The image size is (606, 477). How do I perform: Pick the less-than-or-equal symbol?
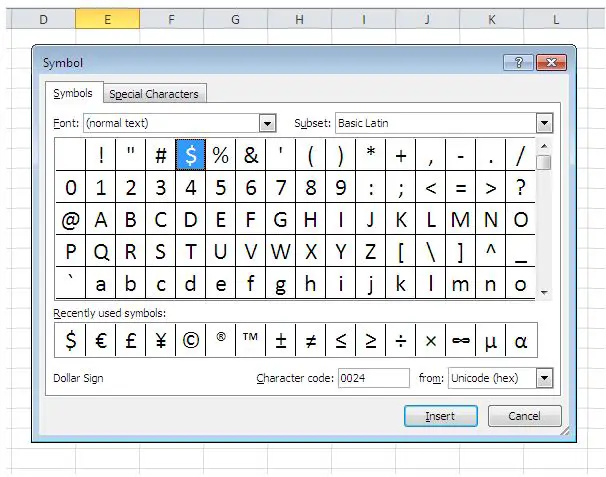340,340
